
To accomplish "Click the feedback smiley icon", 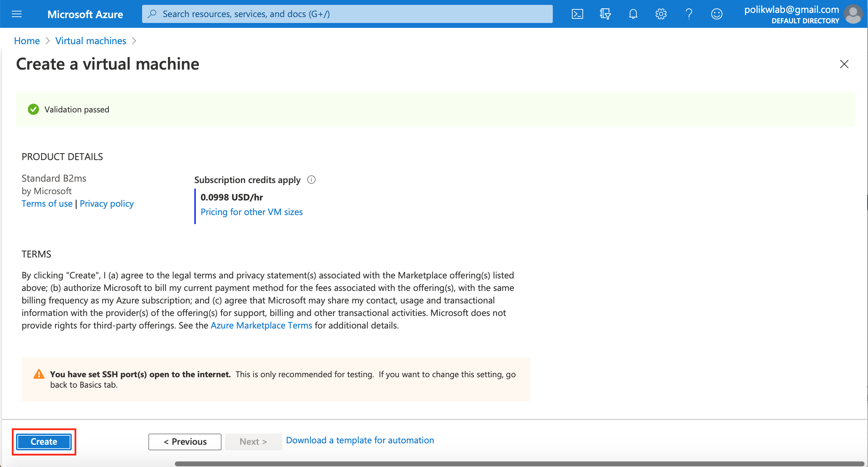I will click(716, 14).
